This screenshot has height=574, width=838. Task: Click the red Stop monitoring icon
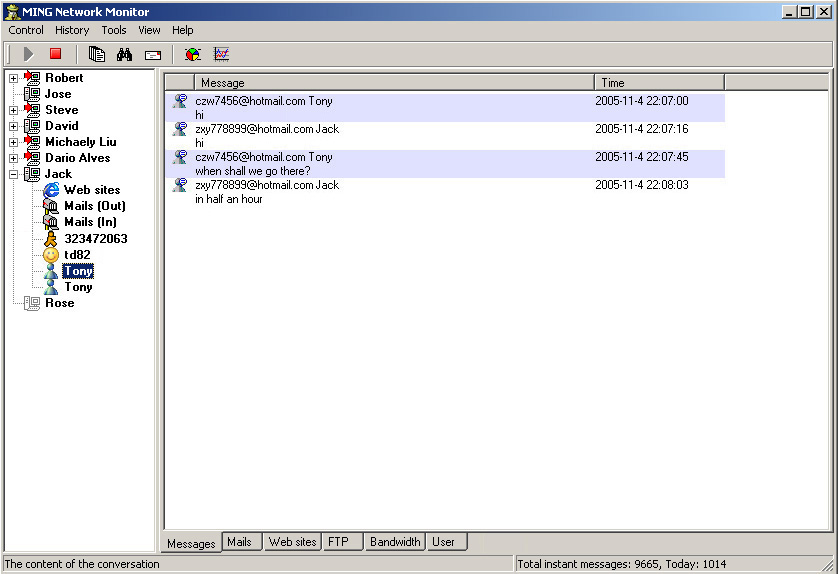(x=56, y=54)
